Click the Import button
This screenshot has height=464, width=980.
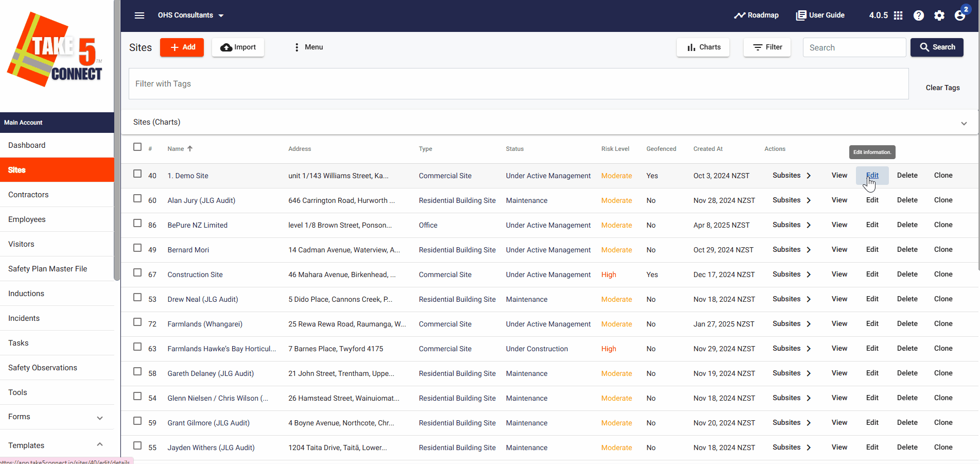(x=238, y=47)
